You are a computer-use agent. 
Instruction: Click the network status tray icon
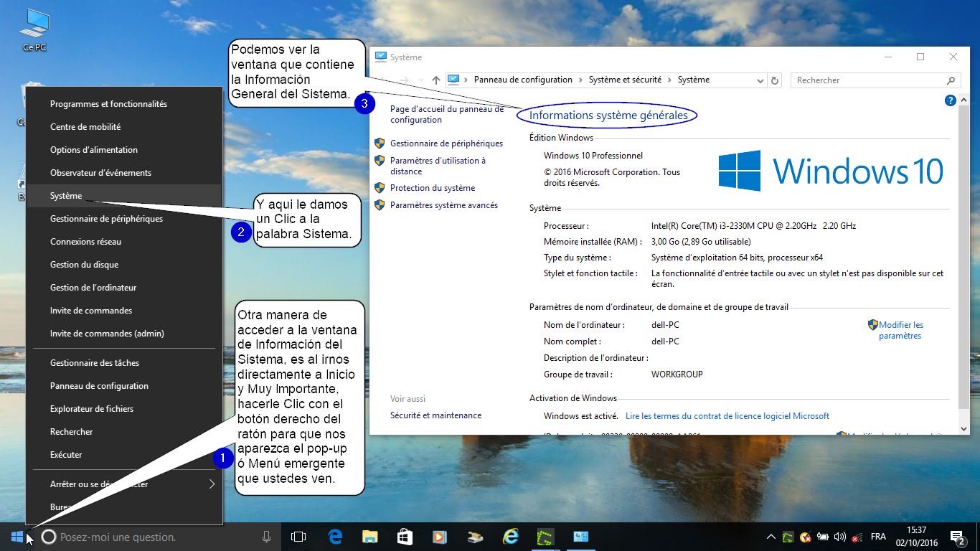pyautogui.click(x=857, y=537)
